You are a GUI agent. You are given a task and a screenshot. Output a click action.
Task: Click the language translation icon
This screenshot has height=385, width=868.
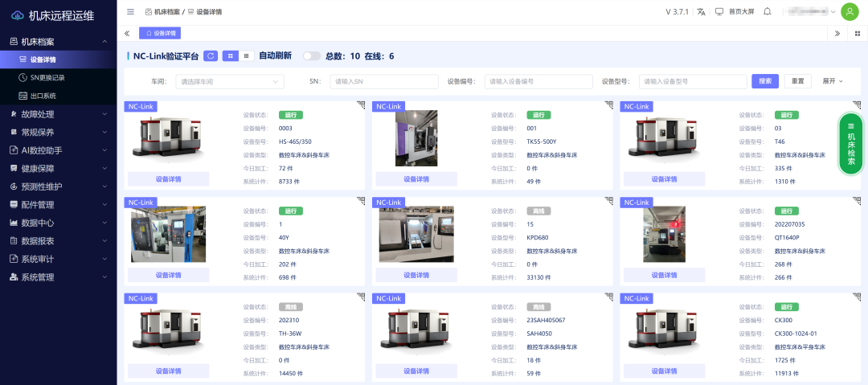click(x=701, y=12)
